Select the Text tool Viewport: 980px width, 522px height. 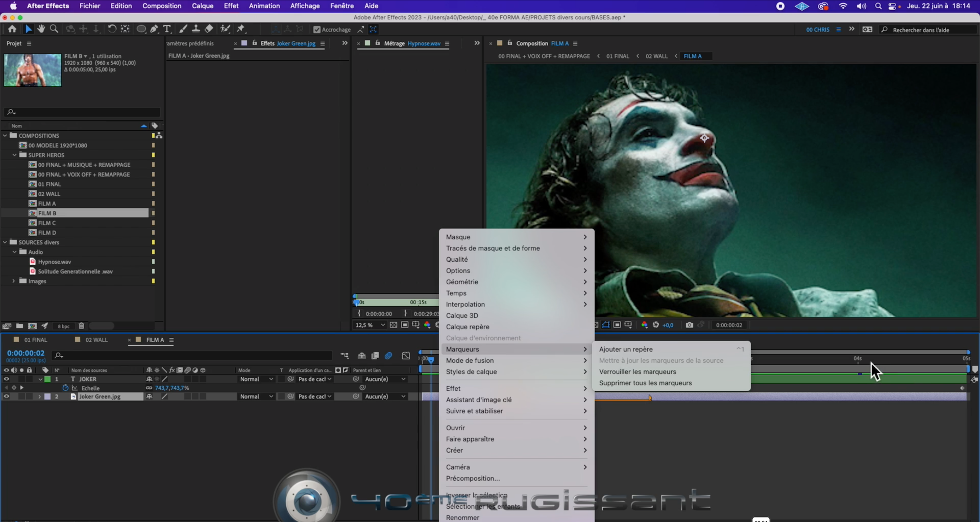(167, 29)
